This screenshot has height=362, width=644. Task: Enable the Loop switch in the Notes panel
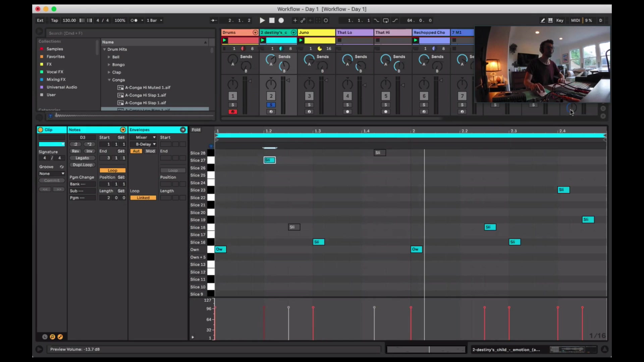click(112, 170)
